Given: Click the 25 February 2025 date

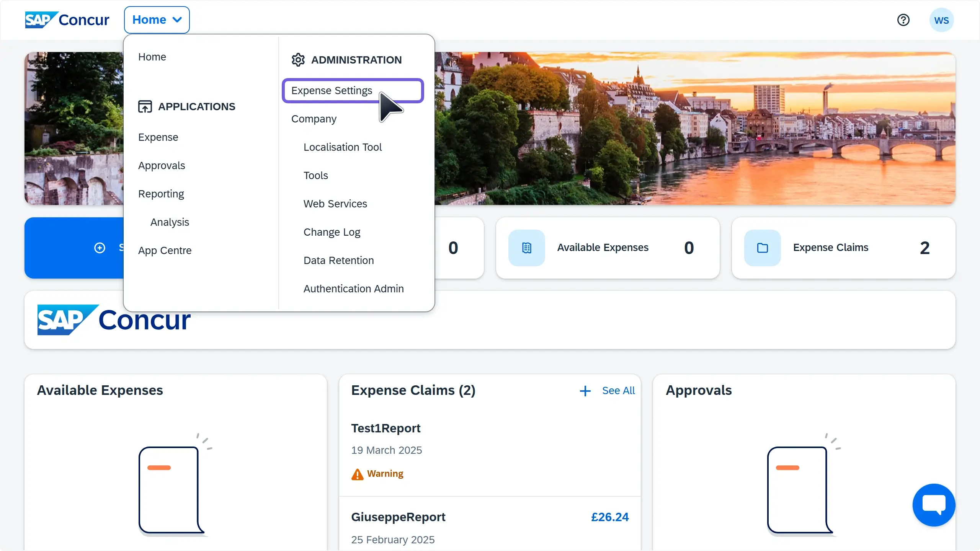Looking at the screenshot, I should (393, 540).
